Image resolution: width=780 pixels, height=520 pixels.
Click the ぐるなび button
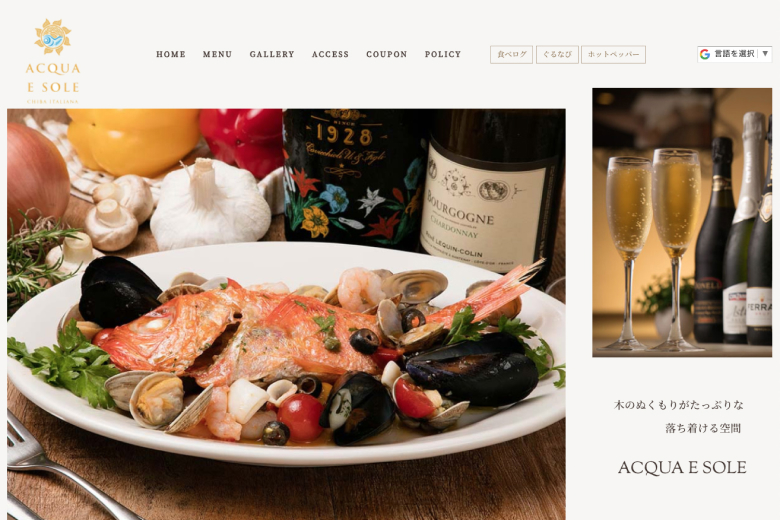(557, 55)
